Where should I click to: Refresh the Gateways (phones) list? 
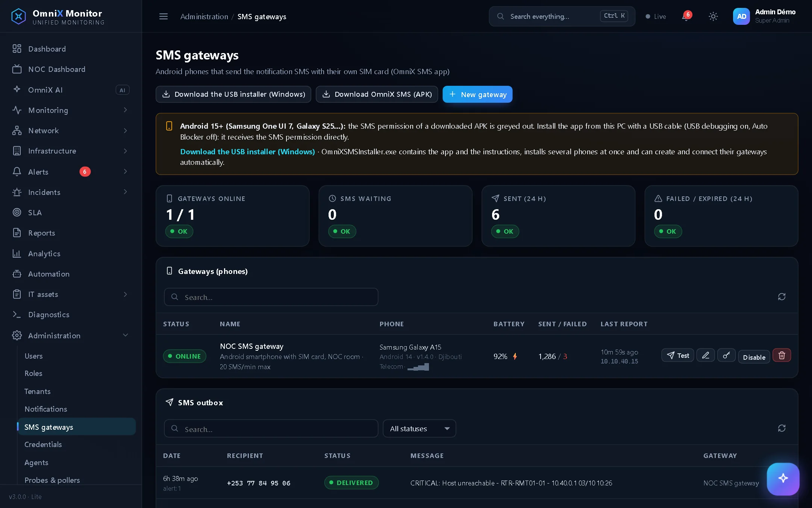click(782, 297)
